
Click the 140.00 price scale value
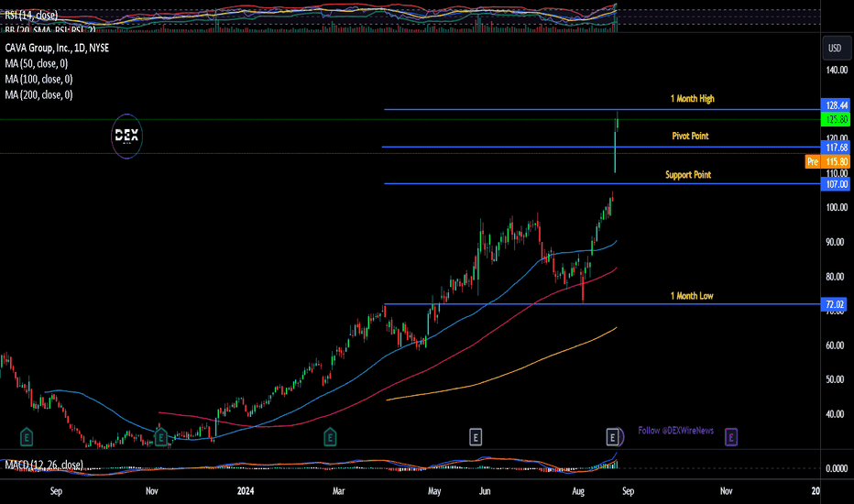pos(837,70)
